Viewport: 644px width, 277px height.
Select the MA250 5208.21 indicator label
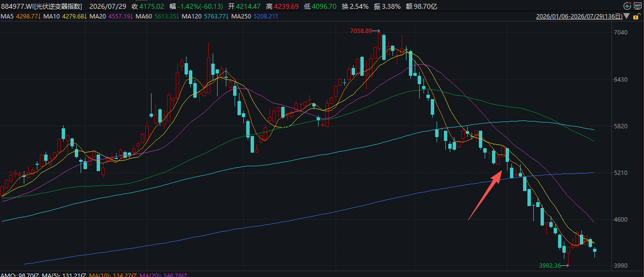255,17
